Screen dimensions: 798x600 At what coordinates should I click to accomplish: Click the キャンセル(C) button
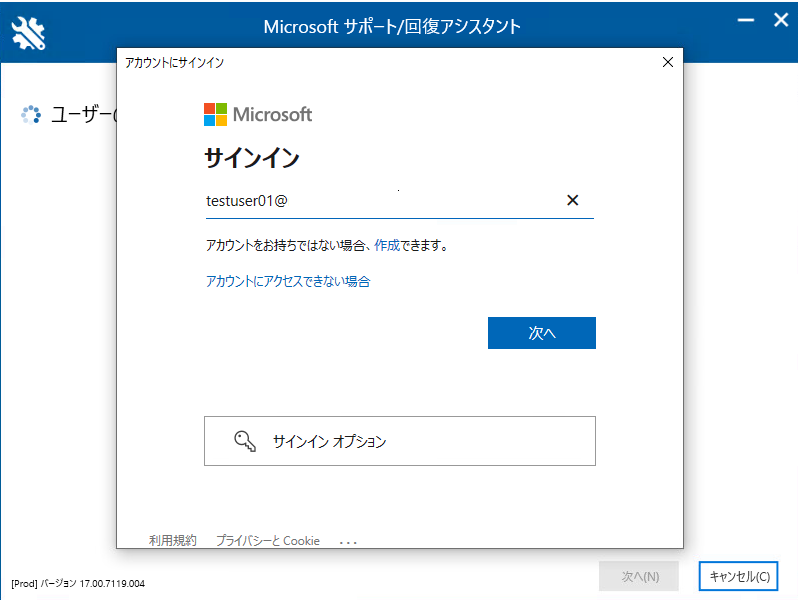click(738, 576)
